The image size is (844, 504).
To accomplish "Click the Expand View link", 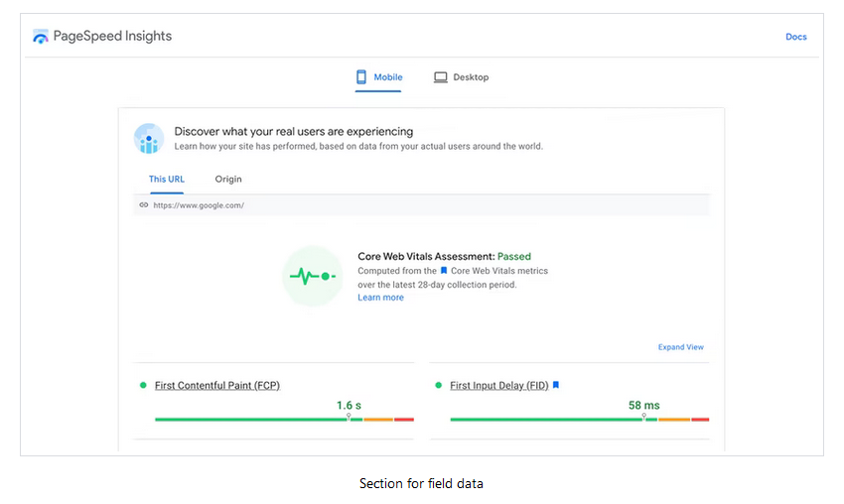I will 680,347.
